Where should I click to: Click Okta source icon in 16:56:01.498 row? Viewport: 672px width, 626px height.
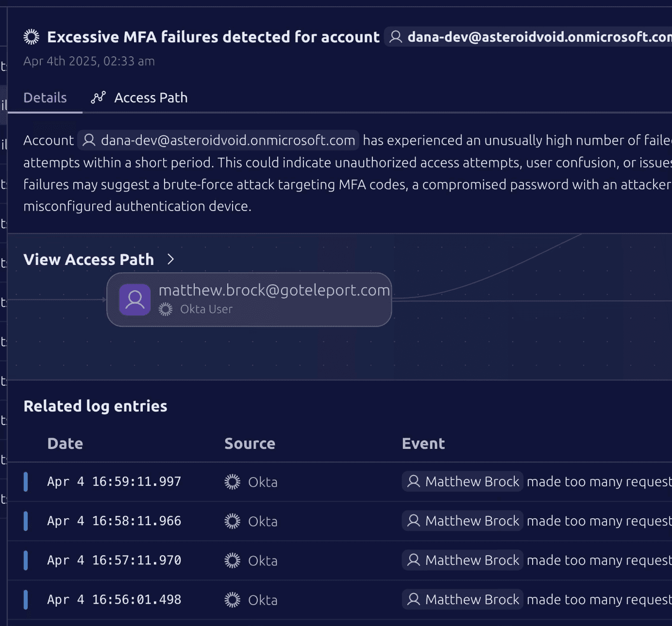coord(233,600)
